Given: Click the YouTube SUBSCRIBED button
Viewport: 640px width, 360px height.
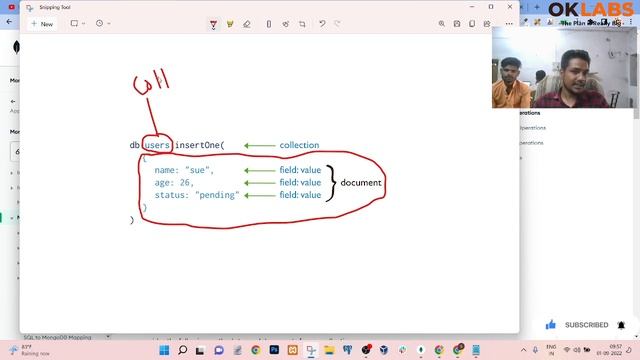Looking at the screenshot, I should coord(587,325).
